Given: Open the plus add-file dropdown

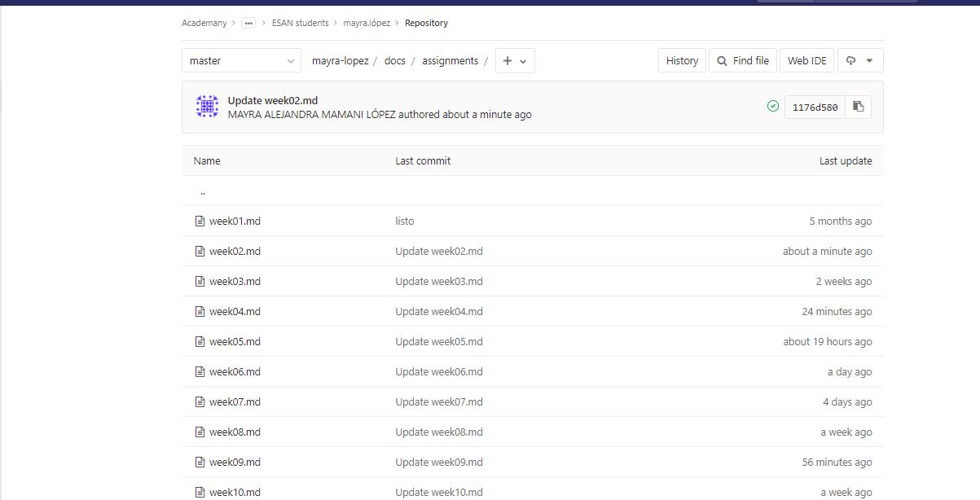Looking at the screenshot, I should (515, 60).
